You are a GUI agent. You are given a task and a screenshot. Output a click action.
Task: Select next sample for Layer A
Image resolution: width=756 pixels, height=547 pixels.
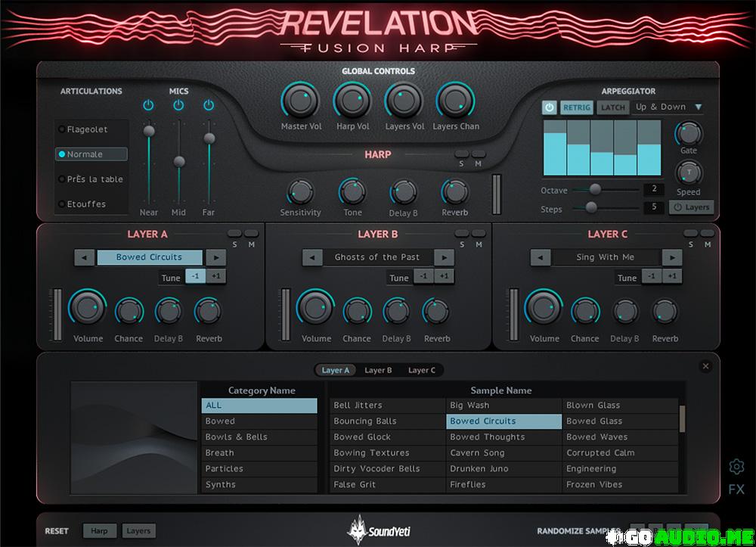point(215,257)
